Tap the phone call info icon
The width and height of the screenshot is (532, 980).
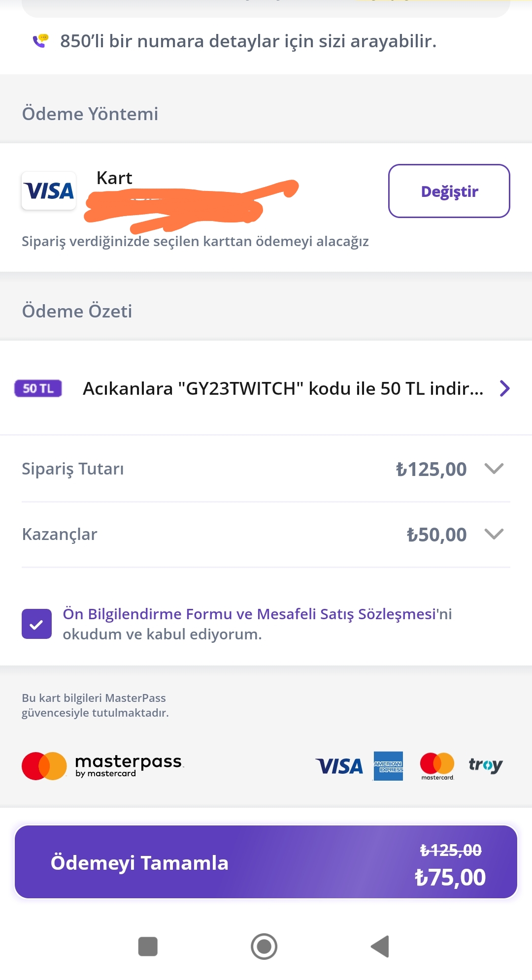point(40,41)
